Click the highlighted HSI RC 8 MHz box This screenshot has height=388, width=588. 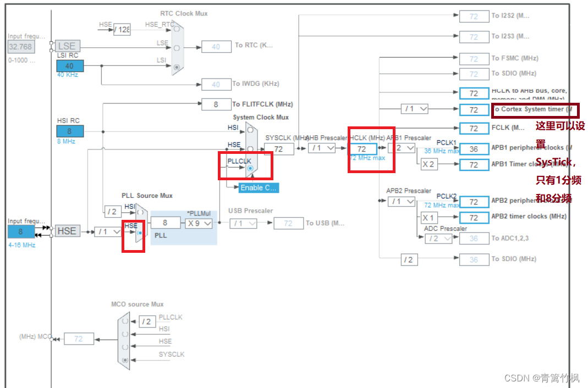(x=70, y=131)
